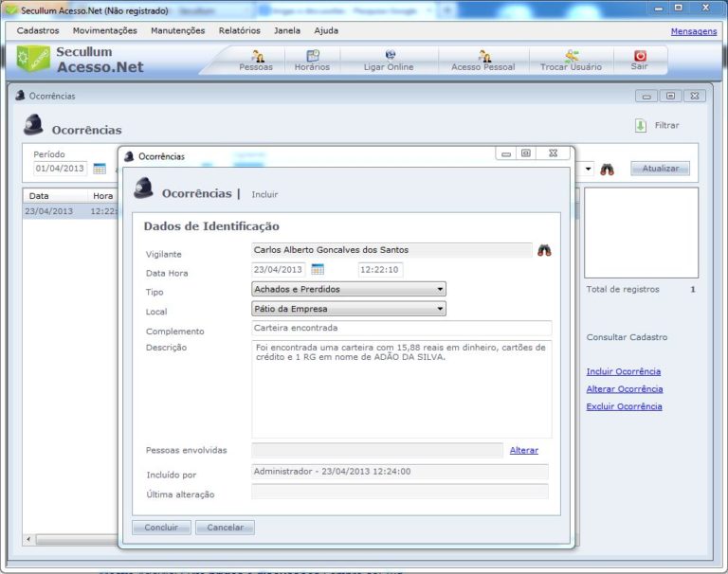The image size is (728, 574).
Task: Open calendar icon next to Período date
Action: tap(100, 169)
